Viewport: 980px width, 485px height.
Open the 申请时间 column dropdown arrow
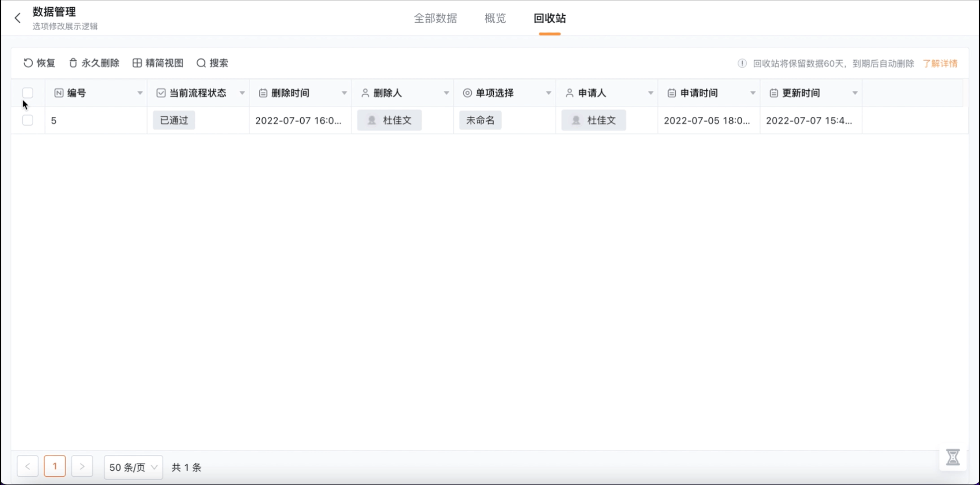[753, 93]
